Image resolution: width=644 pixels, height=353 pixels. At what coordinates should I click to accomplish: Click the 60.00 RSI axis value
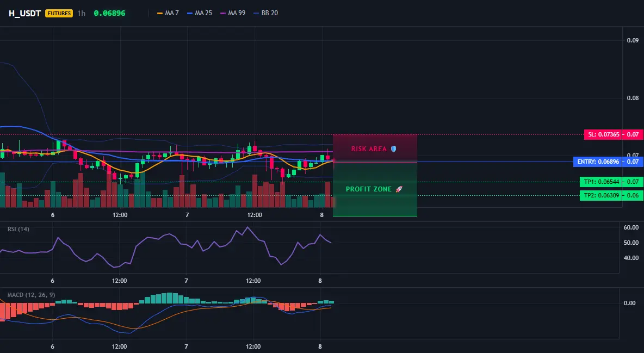[x=631, y=227]
